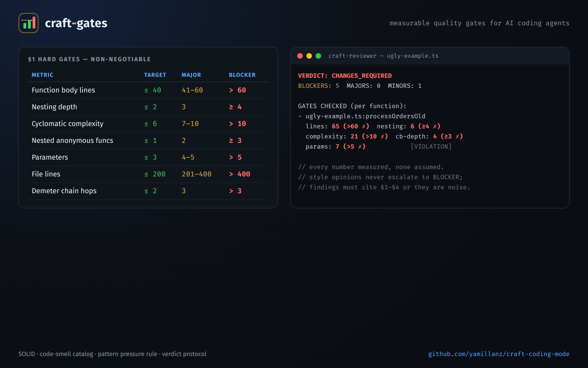The width and height of the screenshot is (588, 368).
Task: Select the Nesting depth row label
Action: (54, 107)
